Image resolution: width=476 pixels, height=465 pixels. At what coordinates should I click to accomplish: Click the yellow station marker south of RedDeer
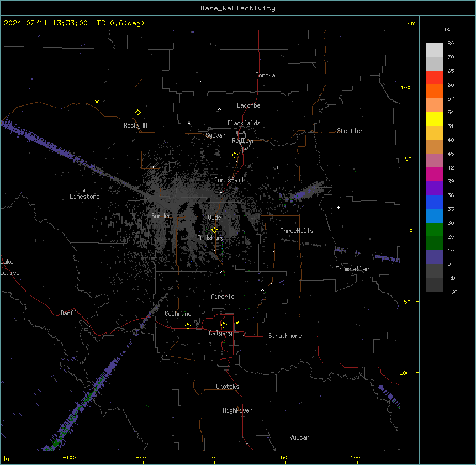(x=235, y=155)
